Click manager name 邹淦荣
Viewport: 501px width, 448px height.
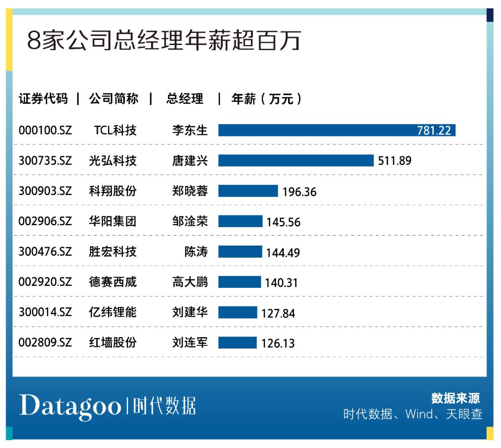click(x=190, y=221)
